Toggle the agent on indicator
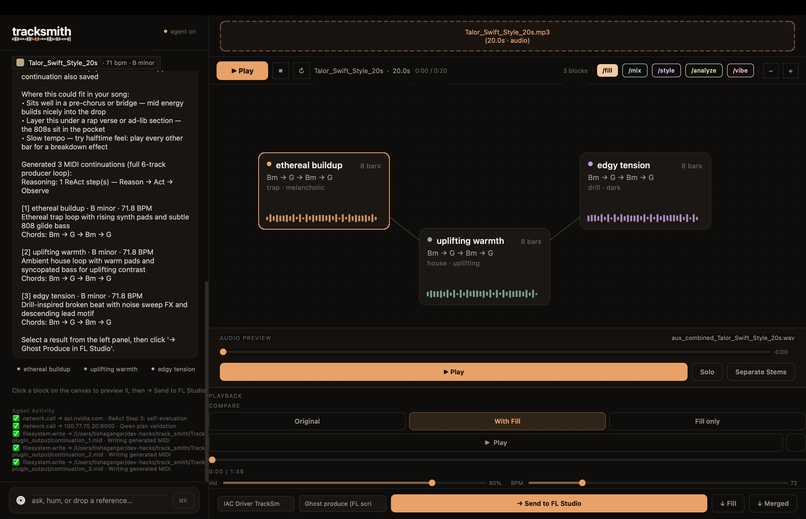Image resolution: width=806 pixels, height=519 pixels. pyautogui.click(x=180, y=32)
